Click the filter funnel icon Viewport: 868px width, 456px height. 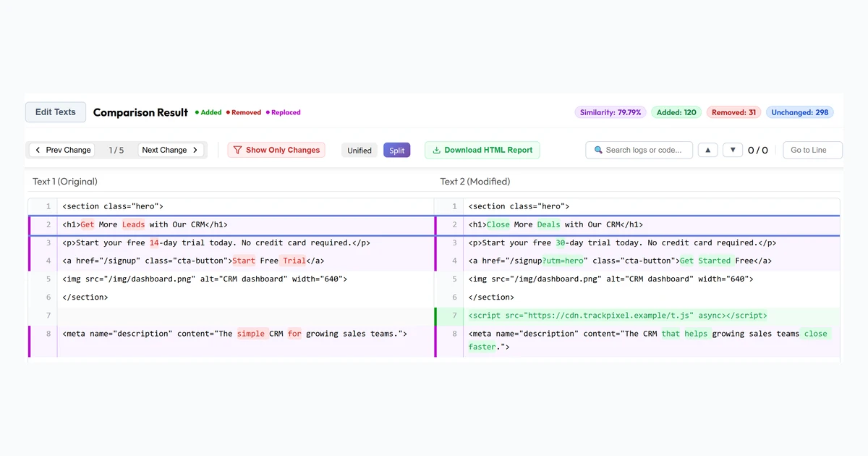click(237, 150)
